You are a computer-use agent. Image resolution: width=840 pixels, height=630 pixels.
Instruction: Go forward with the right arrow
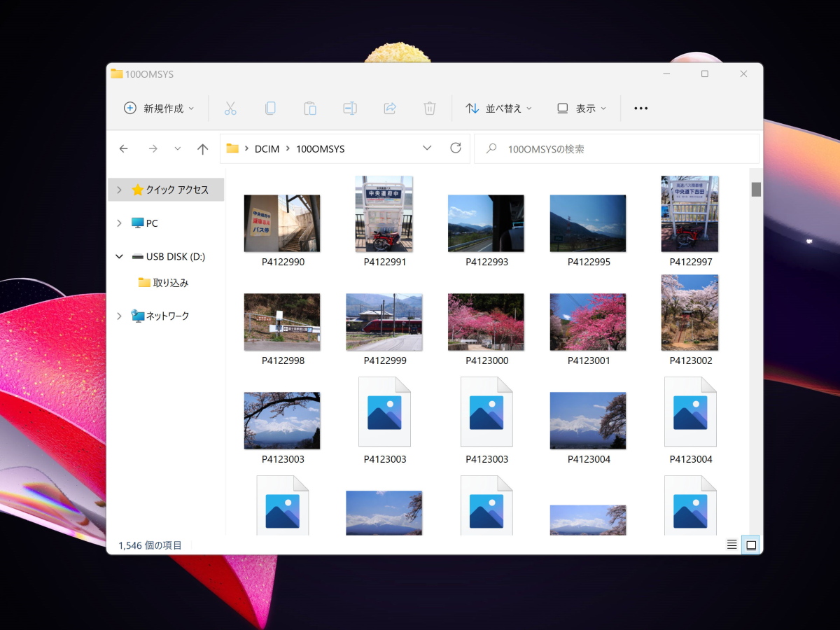coord(153,148)
